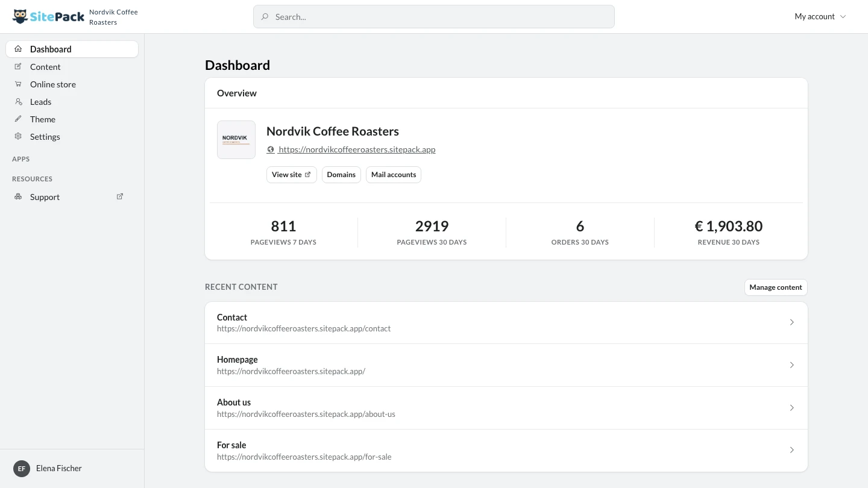
Task: Click the Mail accounts button
Action: [394, 175]
